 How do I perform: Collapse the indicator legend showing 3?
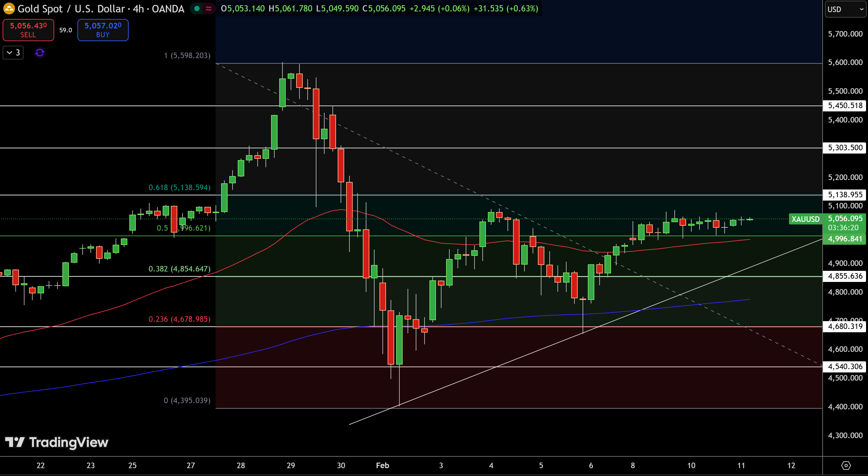[x=13, y=53]
